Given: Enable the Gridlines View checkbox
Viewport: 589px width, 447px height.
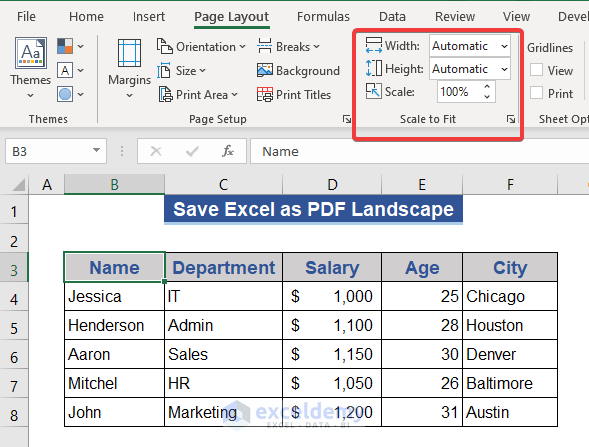Looking at the screenshot, I should [x=536, y=70].
